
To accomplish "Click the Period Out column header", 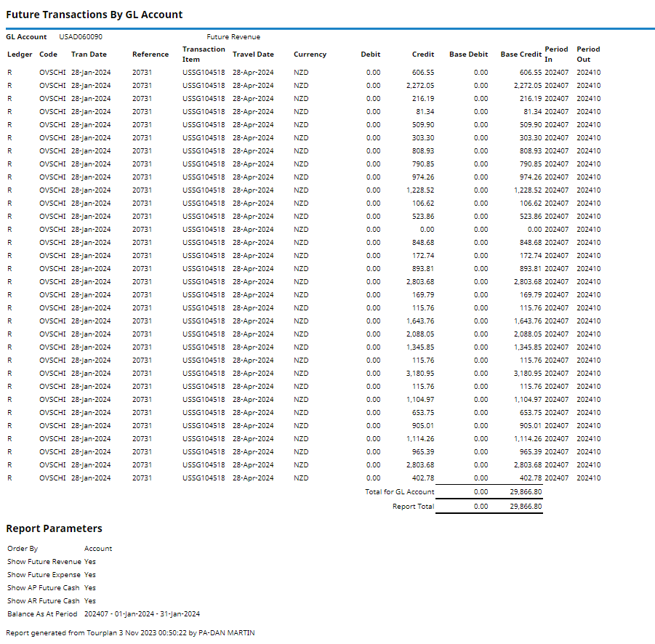I will [588, 55].
